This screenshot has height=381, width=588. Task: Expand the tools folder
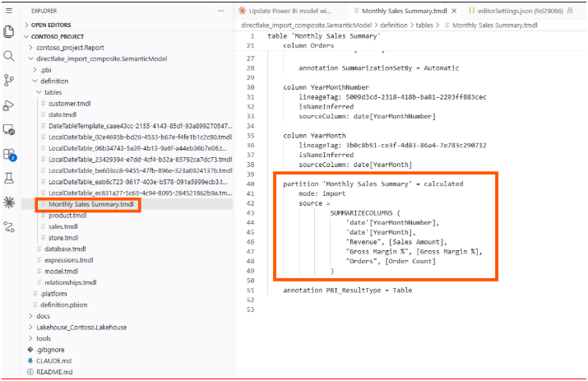click(x=43, y=338)
